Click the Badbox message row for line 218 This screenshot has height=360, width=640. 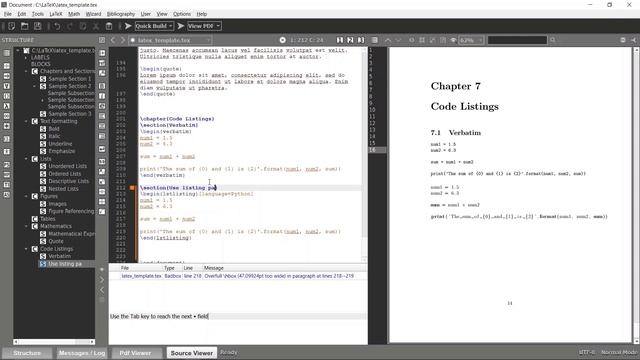coord(238,276)
